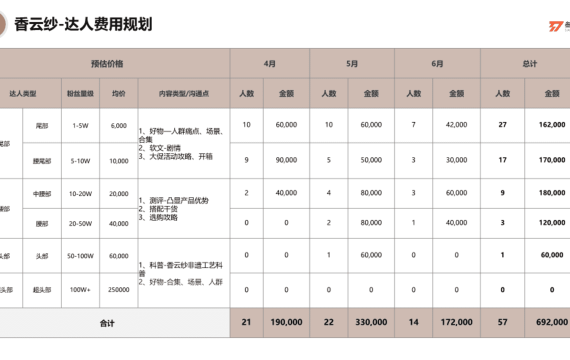
Task: Click the 190,000 April total cell
Action: pyautogui.click(x=286, y=322)
